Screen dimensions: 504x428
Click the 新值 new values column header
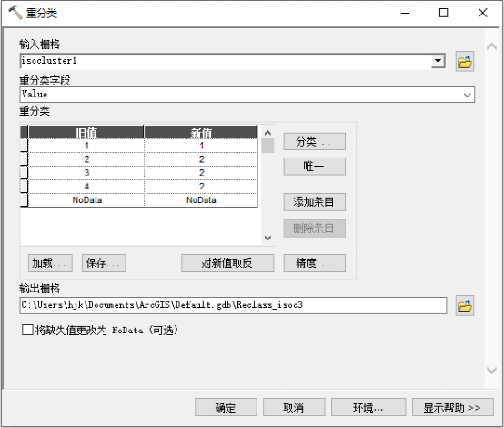201,132
